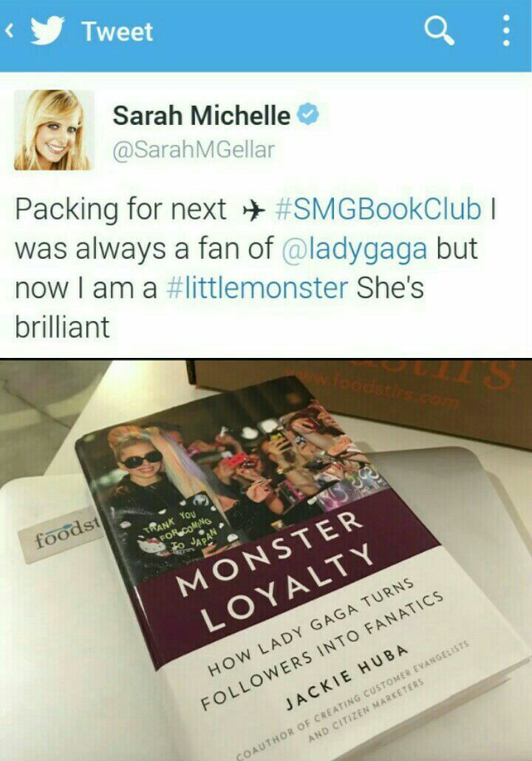Visit the @ladygaga mention

tap(355, 248)
